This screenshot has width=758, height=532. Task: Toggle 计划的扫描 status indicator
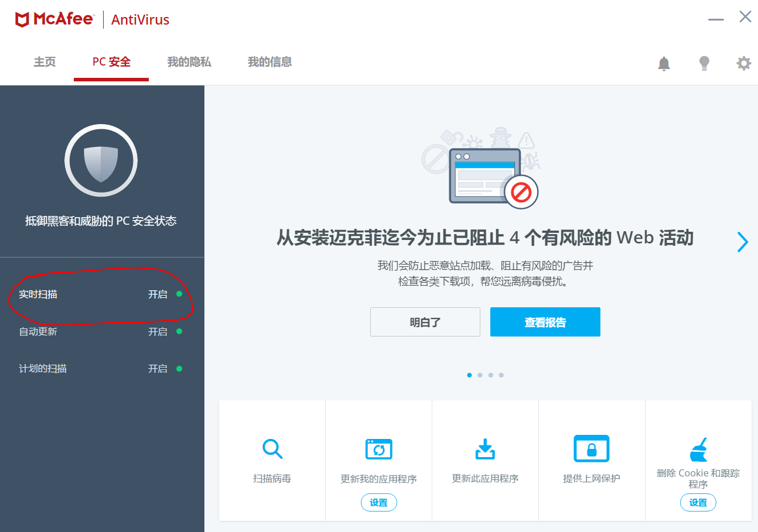click(x=179, y=368)
